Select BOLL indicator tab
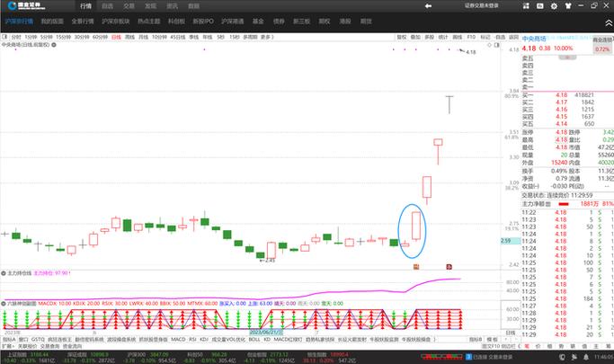Viewport: 614px width, 364px height. pos(254,339)
